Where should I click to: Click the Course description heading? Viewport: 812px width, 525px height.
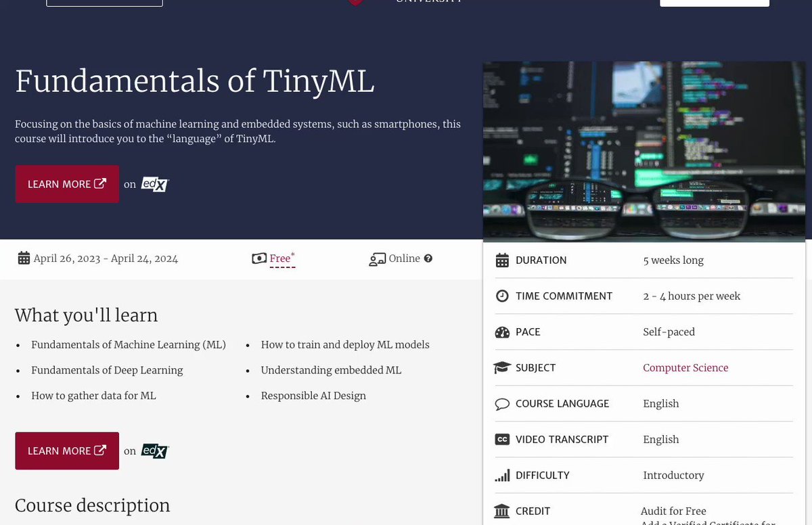tap(92, 505)
